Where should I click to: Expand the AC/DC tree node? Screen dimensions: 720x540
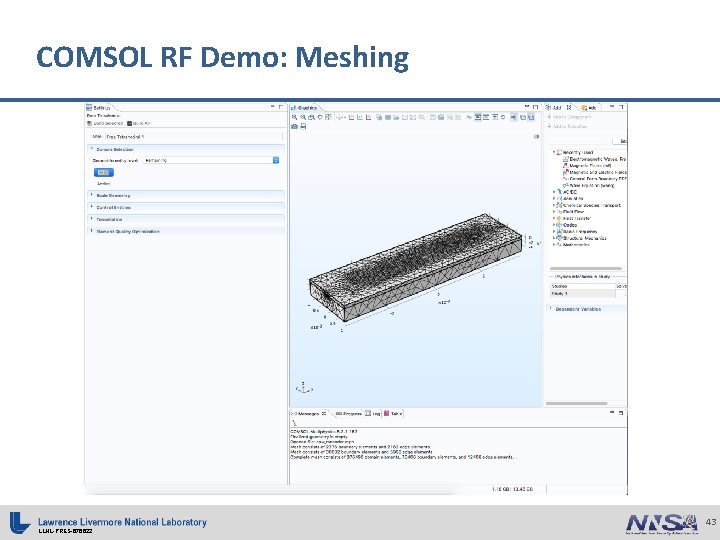(x=554, y=192)
